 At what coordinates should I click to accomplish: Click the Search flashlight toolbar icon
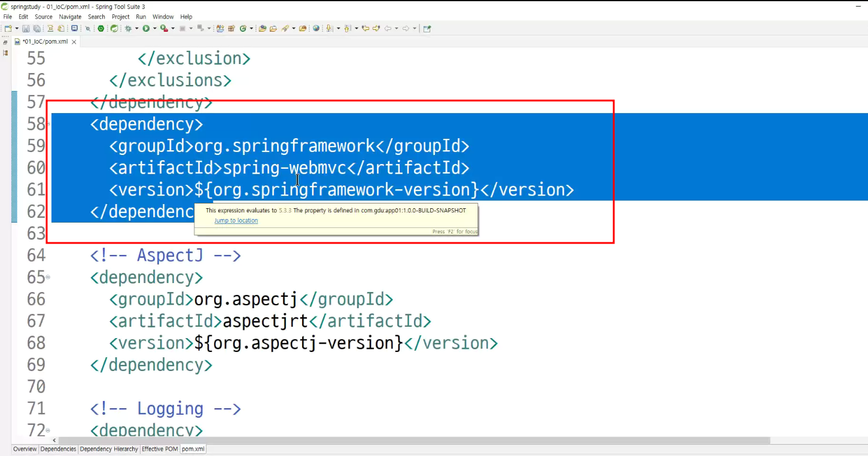point(285,28)
